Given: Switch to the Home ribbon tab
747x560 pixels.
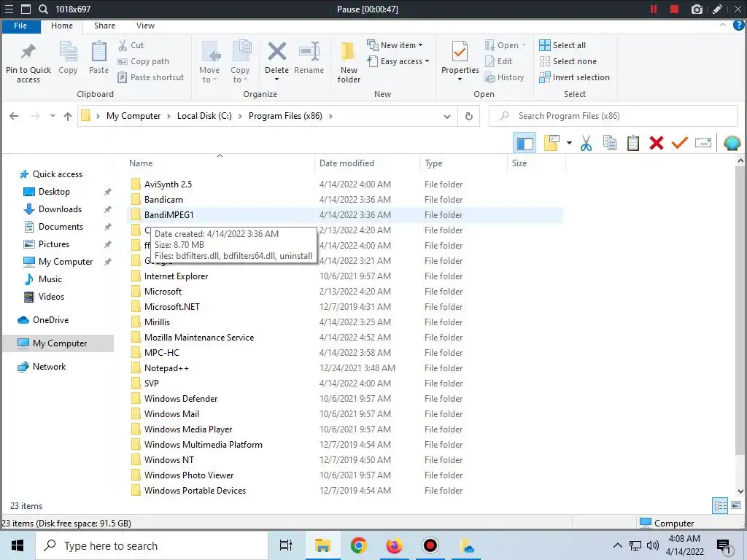Looking at the screenshot, I should point(62,26).
